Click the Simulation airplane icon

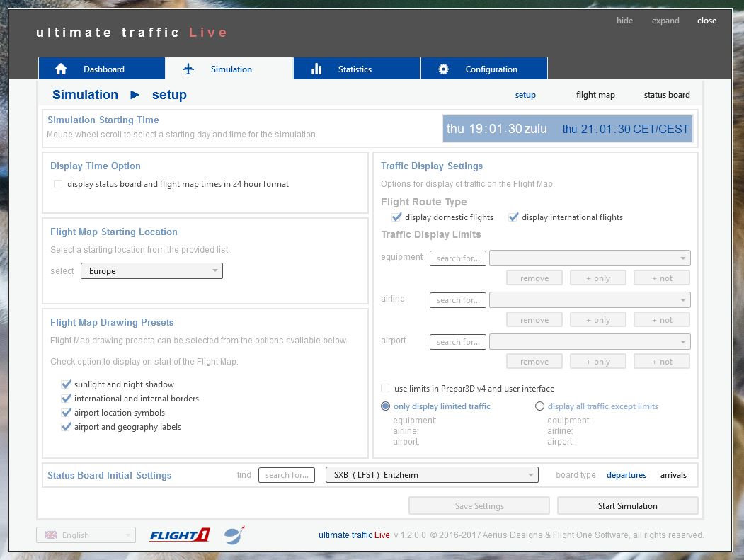pyautogui.click(x=188, y=69)
